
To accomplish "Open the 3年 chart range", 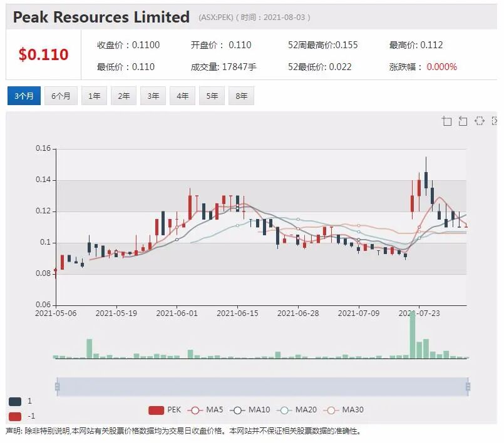I will [x=153, y=96].
